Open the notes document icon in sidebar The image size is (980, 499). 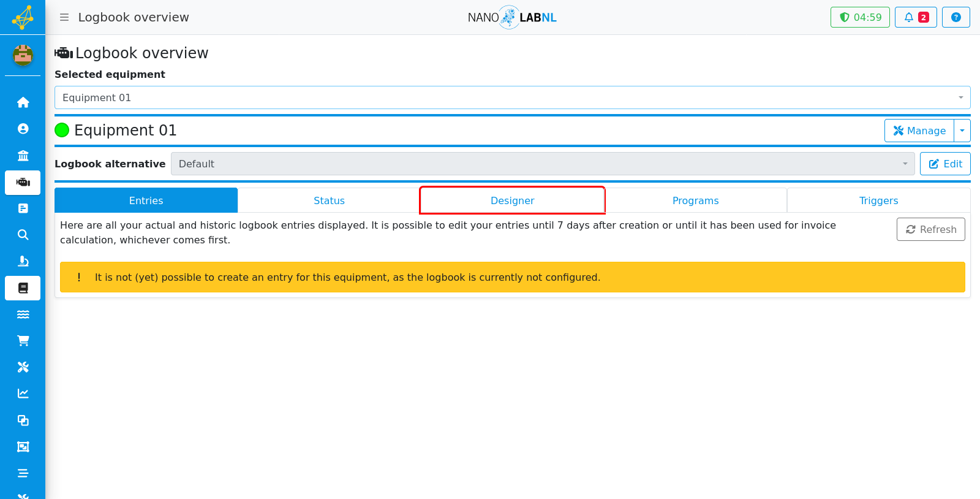23,208
